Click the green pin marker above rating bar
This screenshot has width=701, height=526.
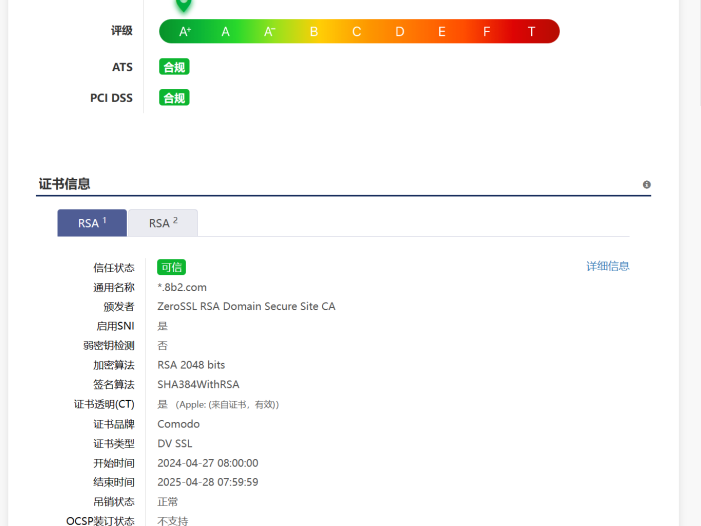tap(183, 5)
